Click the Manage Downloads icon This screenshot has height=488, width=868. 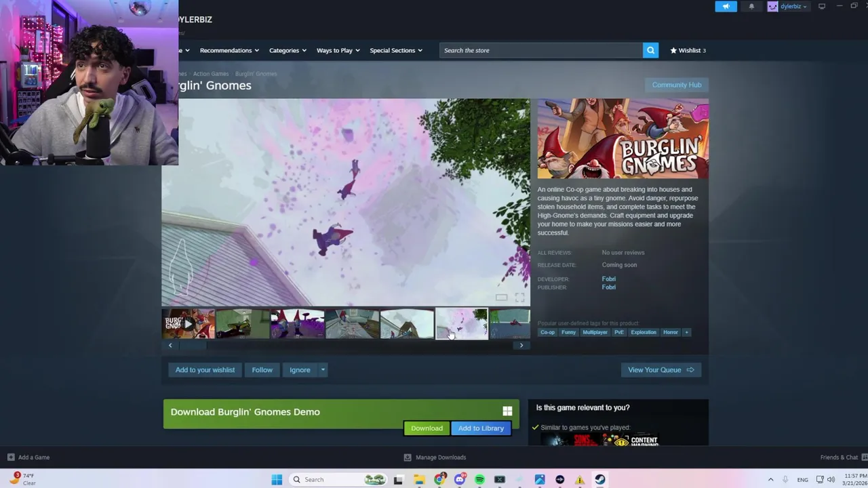pos(408,457)
